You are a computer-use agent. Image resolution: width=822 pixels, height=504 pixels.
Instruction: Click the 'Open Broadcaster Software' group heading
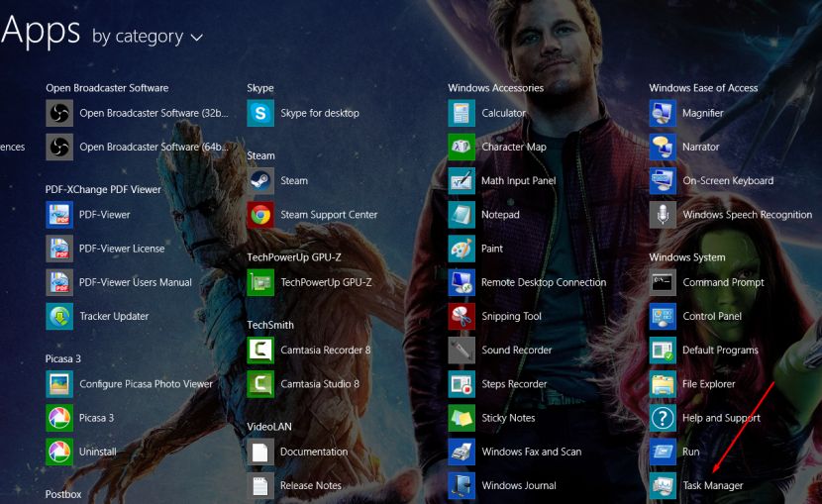tap(107, 88)
